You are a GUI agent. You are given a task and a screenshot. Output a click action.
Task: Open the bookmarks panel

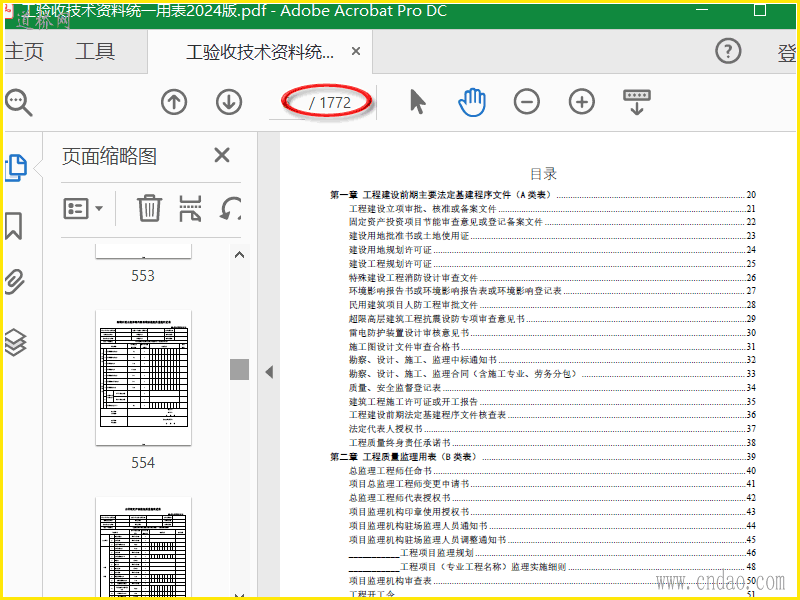[14, 226]
